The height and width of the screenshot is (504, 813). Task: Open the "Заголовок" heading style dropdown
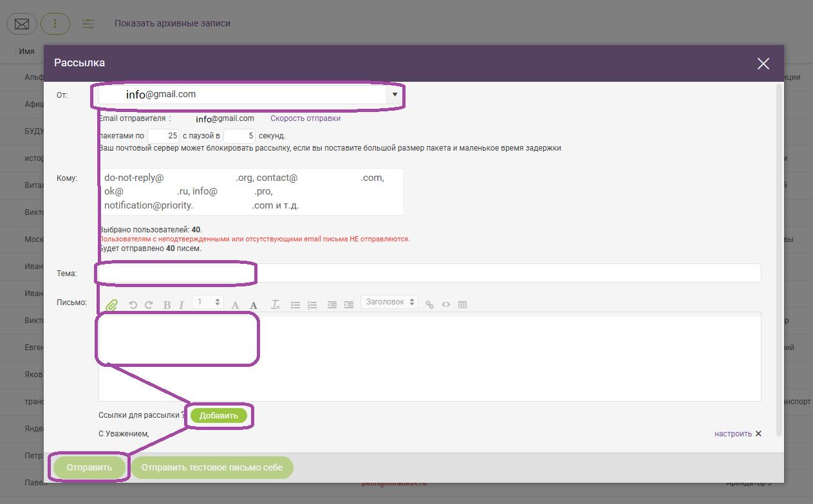[x=389, y=302]
